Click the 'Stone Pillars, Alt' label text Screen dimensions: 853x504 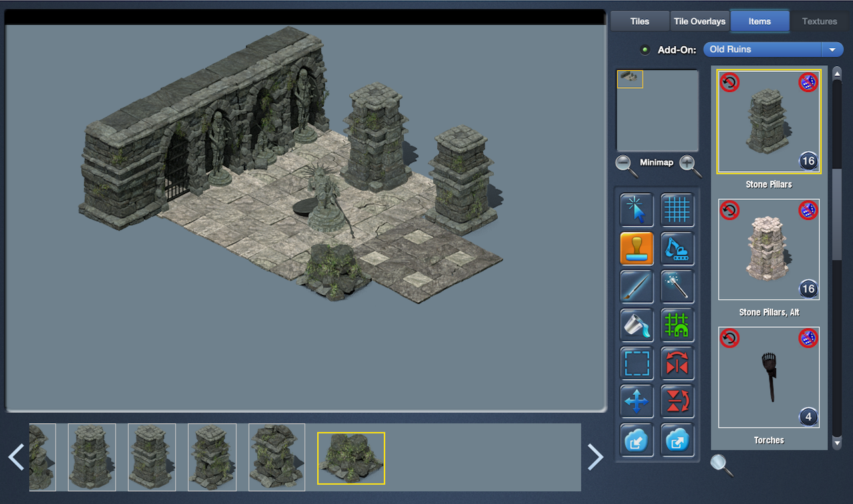coord(769,312)
